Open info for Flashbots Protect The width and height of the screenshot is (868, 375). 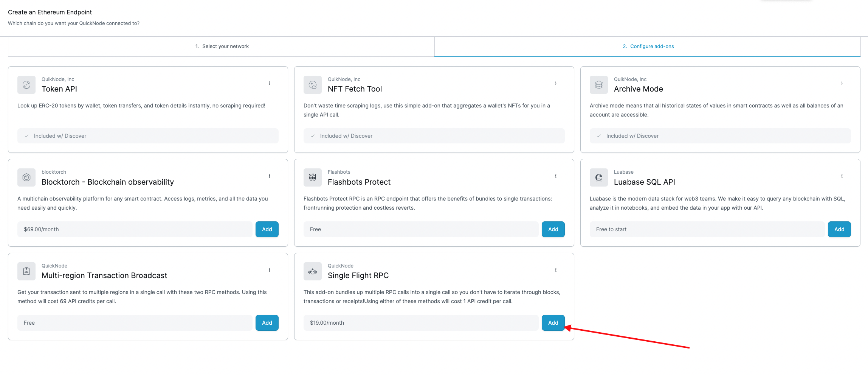[x=556, y=176]
